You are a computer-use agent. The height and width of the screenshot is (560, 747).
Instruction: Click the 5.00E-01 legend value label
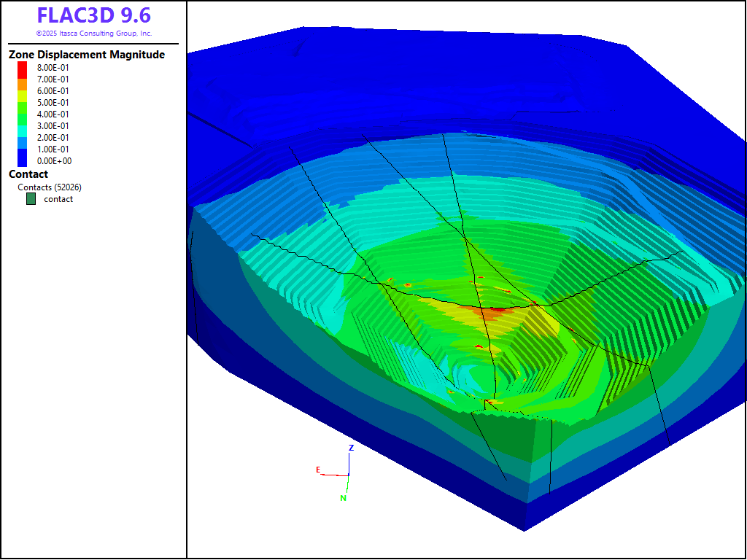click(x=53, y=103)
